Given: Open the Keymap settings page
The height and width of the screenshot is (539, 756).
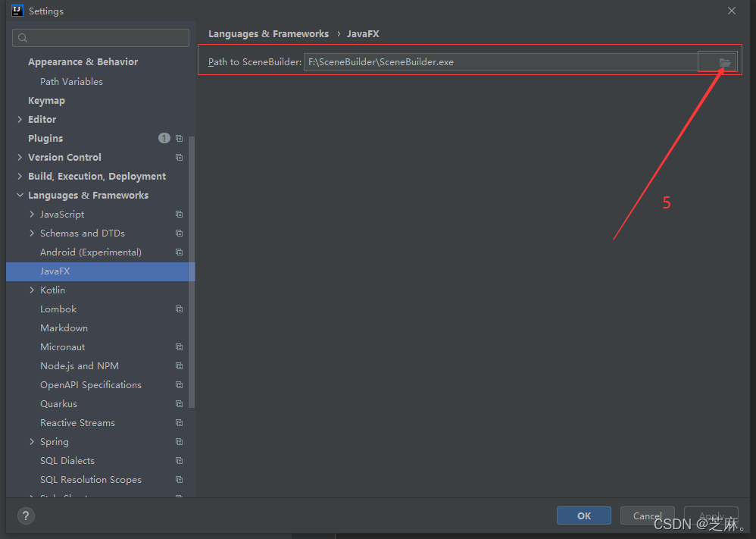Looking at the screenshot, I should pyautogui.click(x=46, y=100).
